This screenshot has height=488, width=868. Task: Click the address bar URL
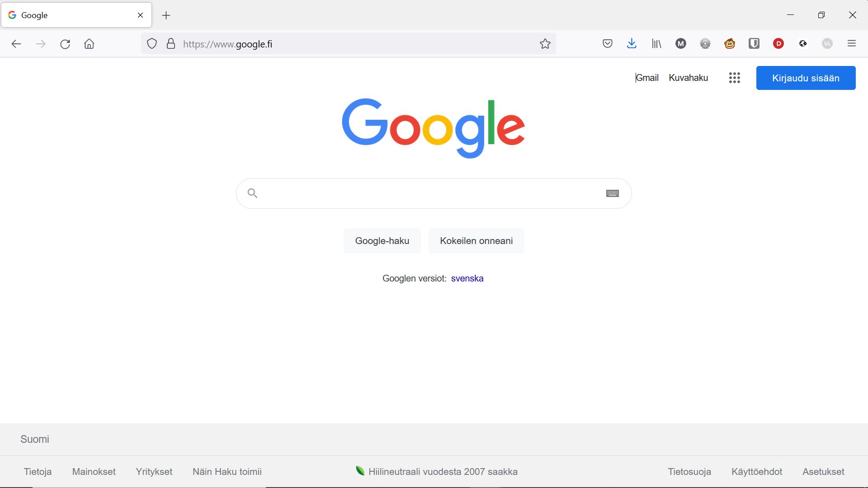(x=227, y=44)
